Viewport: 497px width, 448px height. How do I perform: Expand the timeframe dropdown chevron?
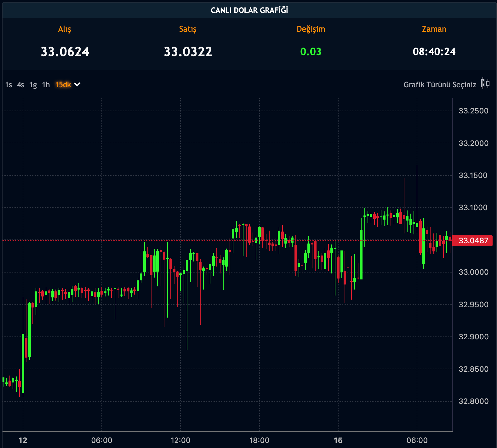[x=77, y=84]
